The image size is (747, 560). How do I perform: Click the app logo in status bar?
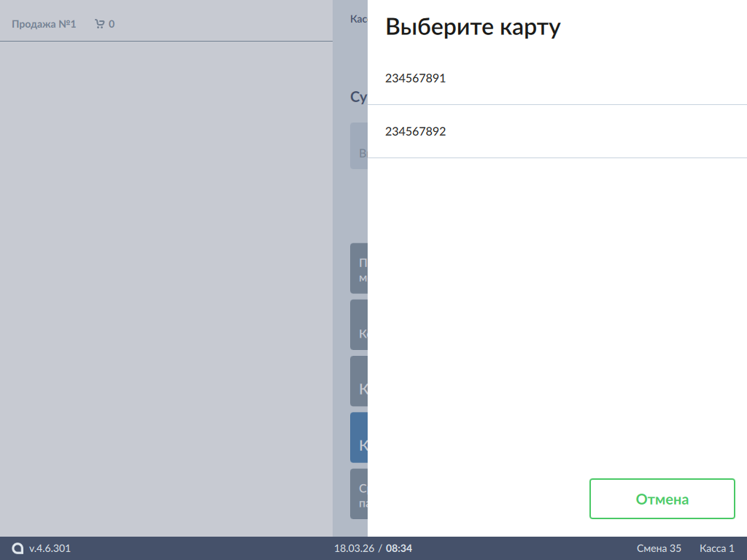coord(18,548)
